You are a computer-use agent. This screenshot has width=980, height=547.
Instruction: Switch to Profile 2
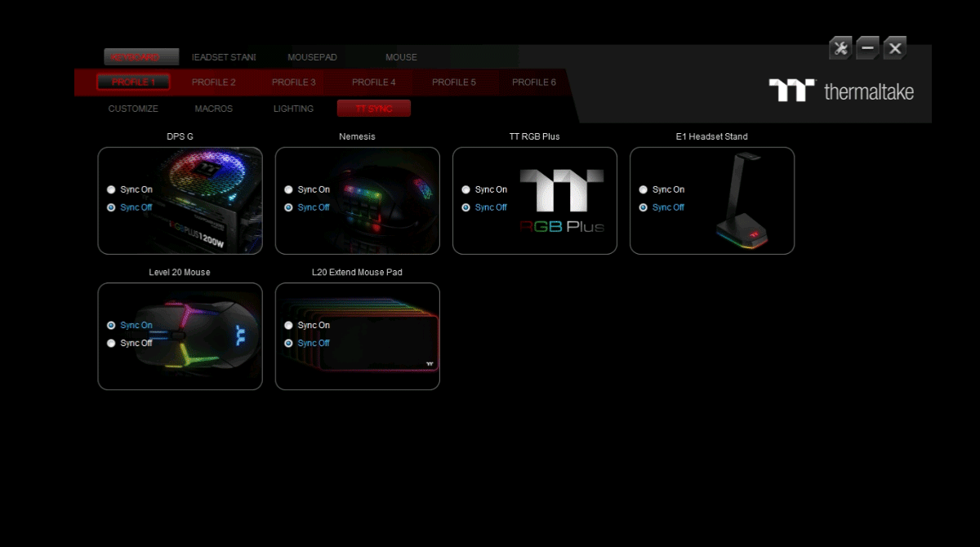pos(214,82)
